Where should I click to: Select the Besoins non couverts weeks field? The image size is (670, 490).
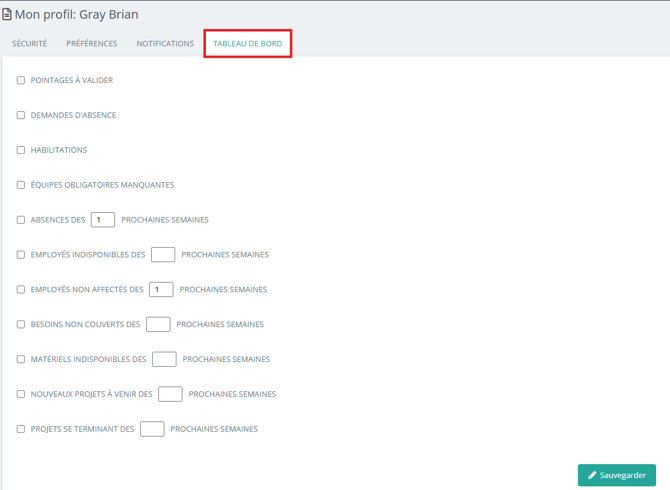[x=158, y=325]
